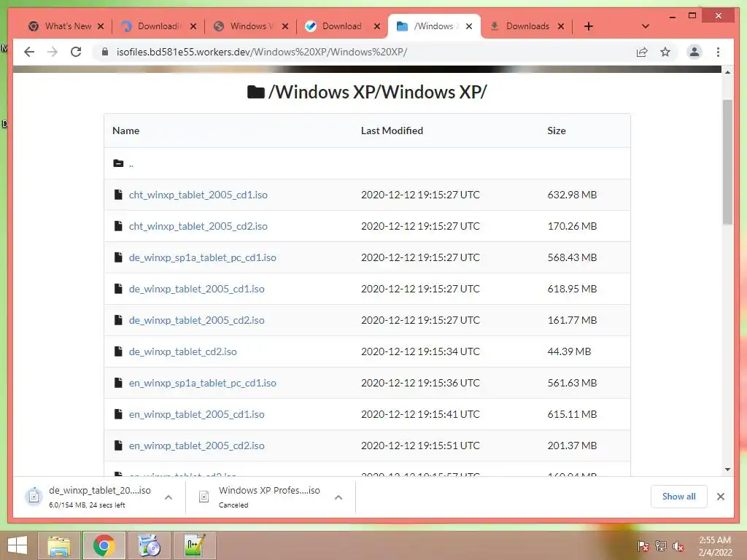Open the disc burner taskbar app
747x560 pixels.
click(149, 545)
